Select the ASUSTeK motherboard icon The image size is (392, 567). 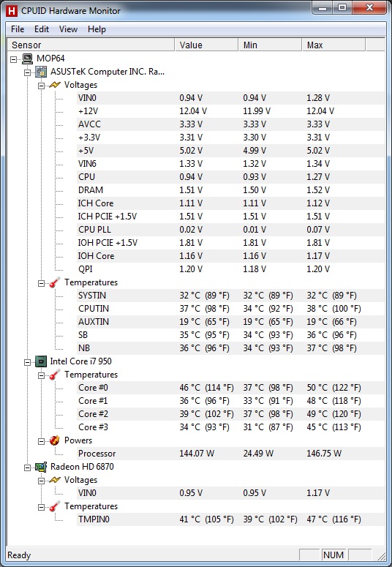coord(41,72)
